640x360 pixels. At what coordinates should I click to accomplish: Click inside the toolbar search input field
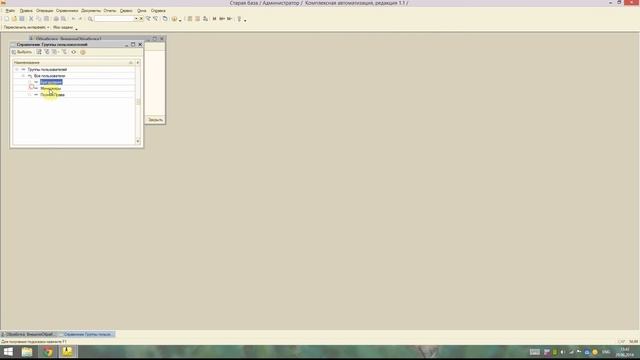pyautogui.click(x=114, y=19)
